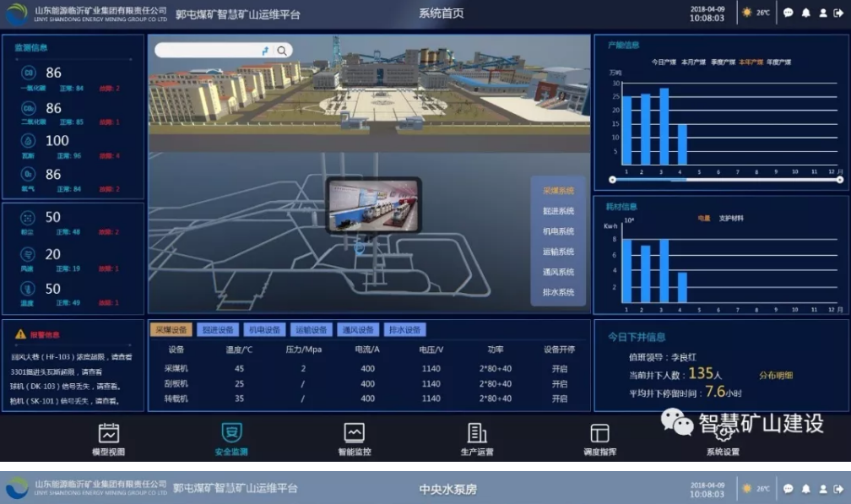Viewport: 851px width, 504px height.
Task: Switch to the 掘进设备 equipment tab
Action: pos(220,330)
